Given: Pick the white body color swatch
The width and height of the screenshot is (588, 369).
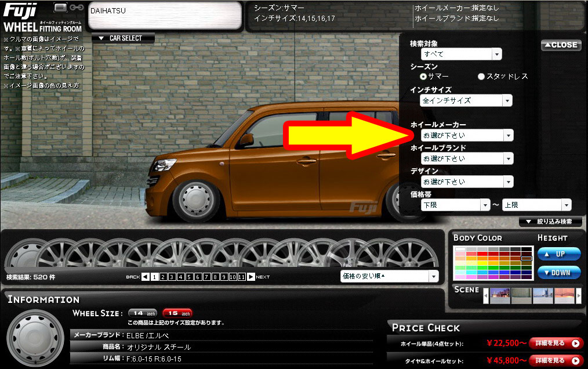Looking at the screenshot, I should pos(460,249).
